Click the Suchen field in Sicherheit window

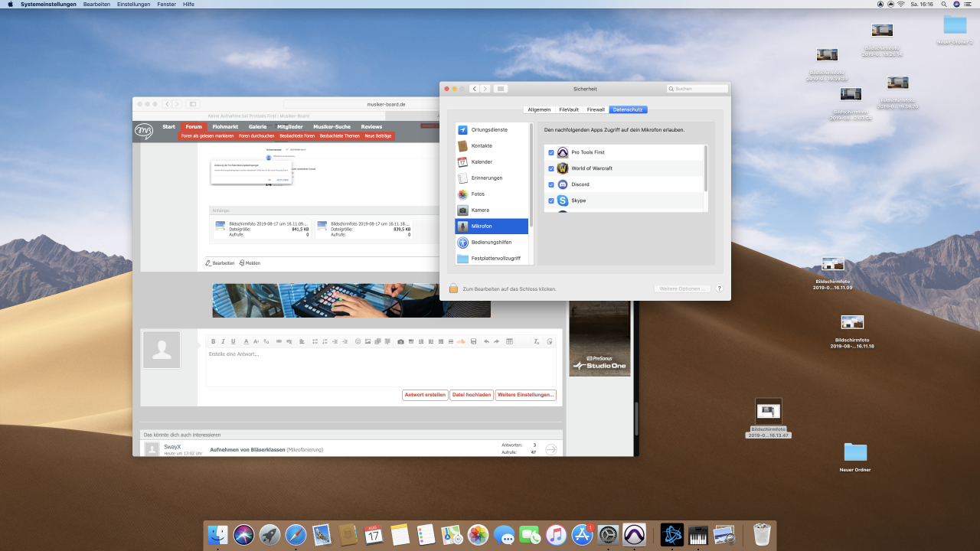point(697,89)
